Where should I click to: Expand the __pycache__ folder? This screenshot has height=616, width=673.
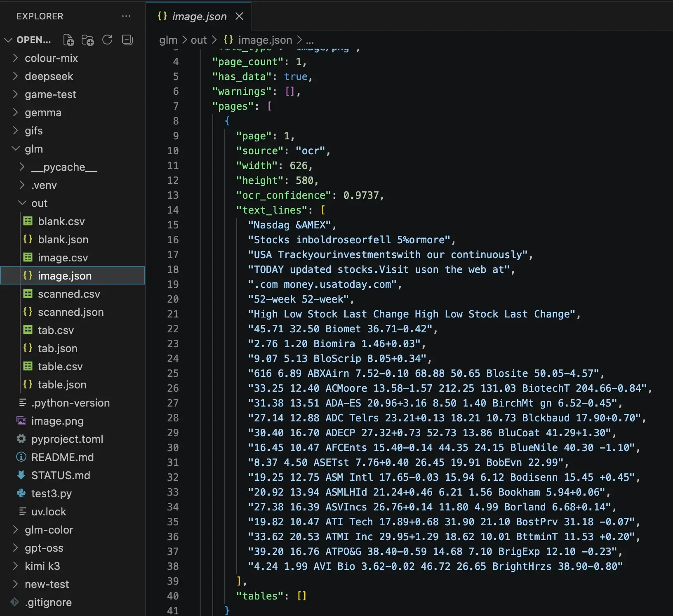point(22,167)
